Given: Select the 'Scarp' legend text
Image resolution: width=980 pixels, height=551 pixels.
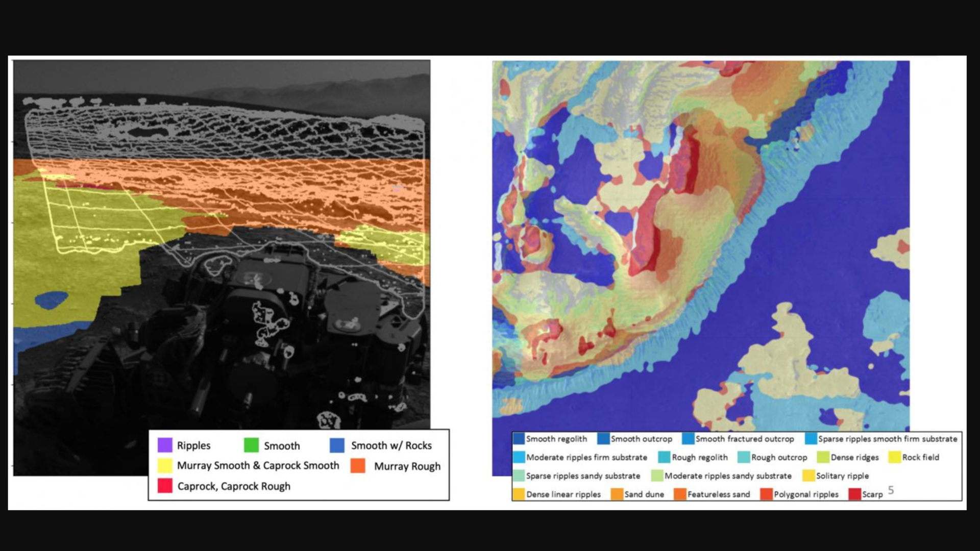Looking at the screenshot, I should 872,494.
